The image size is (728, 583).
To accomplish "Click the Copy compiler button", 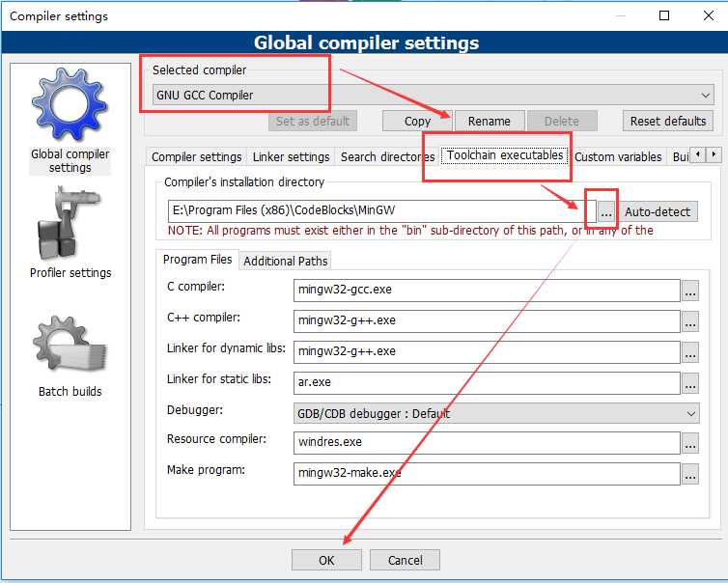I will [x=417, y=122].
